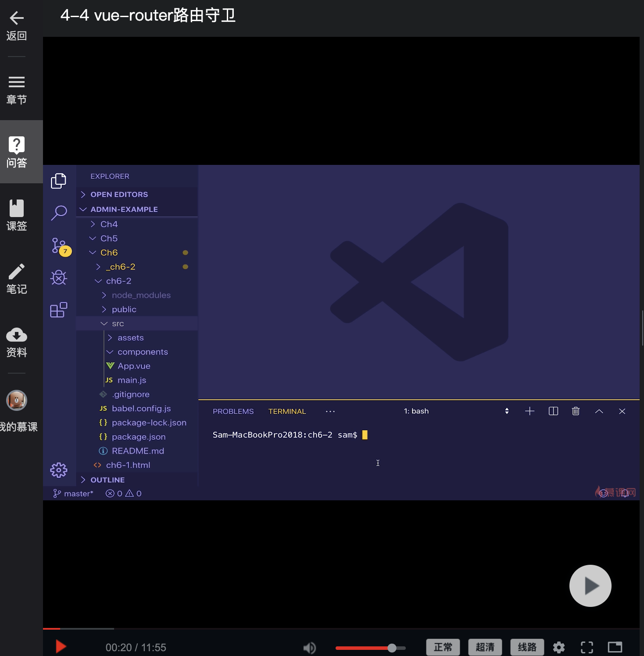
Task: Open the Extensions view icon
Action: tap(58, 310)
